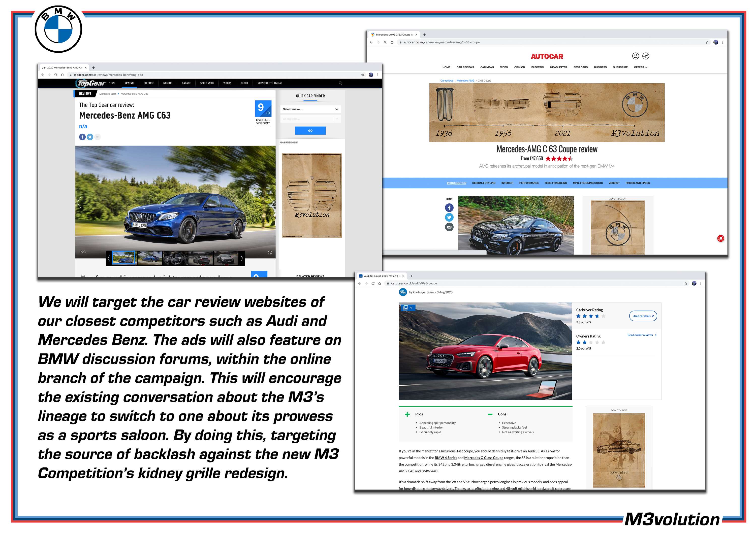Share Autocar review via email icon
This screenshot has height=534, width=756.
[x=449, y=227]
